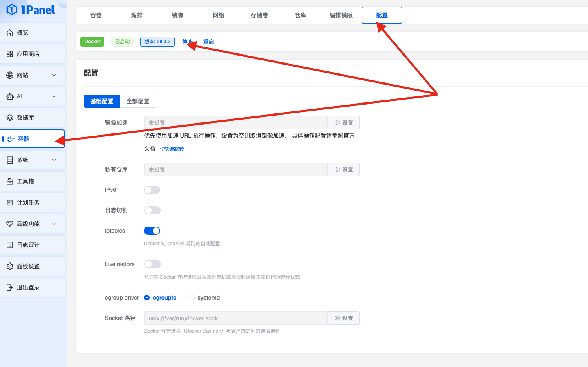Click the 重启 restart Docker link
Screen dimensions: 588x367
208,42
